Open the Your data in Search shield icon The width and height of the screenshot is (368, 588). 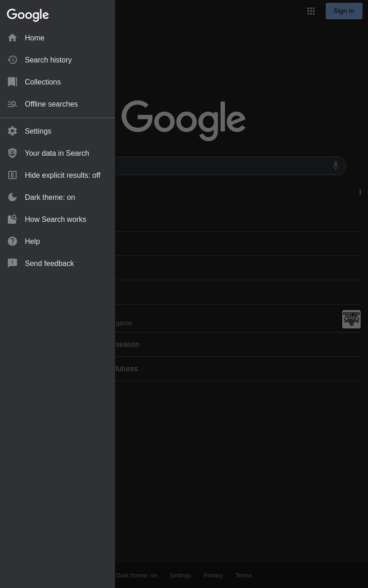[x=12, y=153]
